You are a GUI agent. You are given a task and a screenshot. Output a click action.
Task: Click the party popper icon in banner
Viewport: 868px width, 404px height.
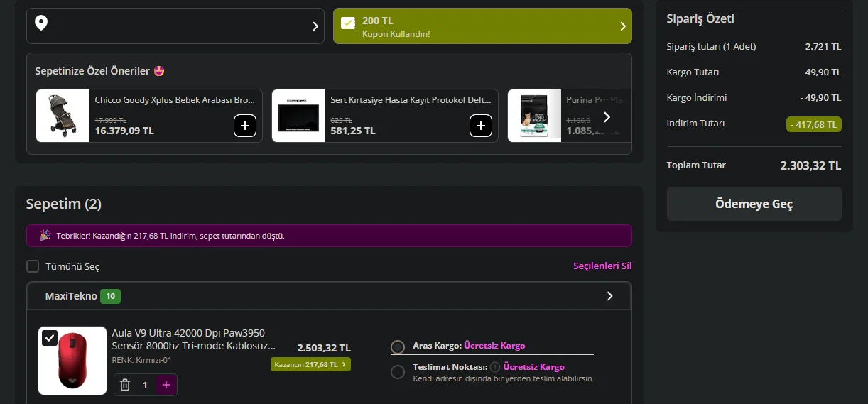[x=45, y=235]
